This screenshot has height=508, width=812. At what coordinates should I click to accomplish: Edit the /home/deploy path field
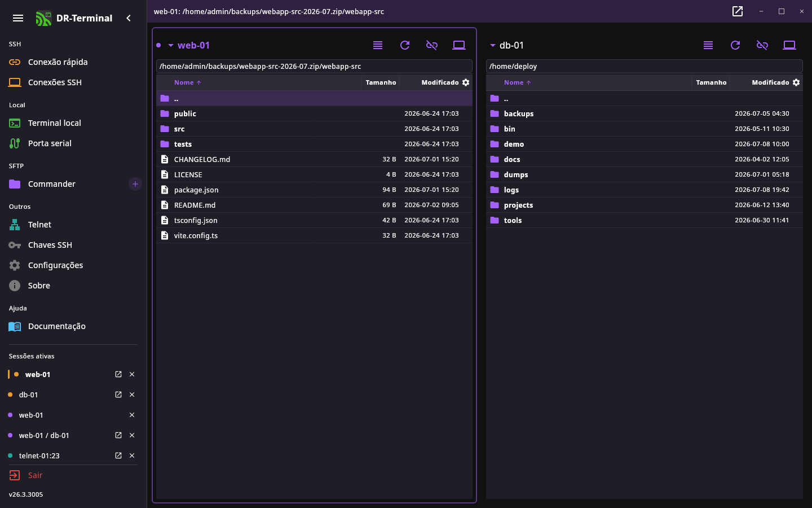coord(645,66)
